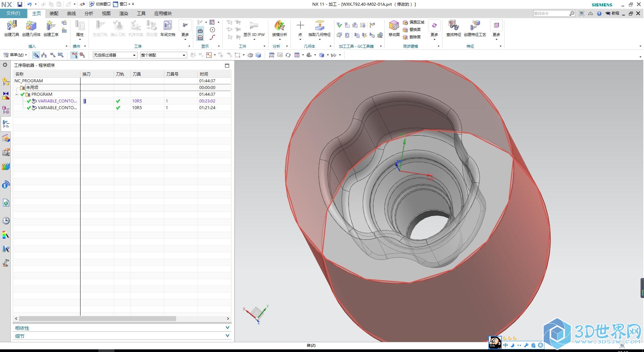Switch to the Analysis (分析) tab
The image size is (644, 352).
tap(89, 13)
